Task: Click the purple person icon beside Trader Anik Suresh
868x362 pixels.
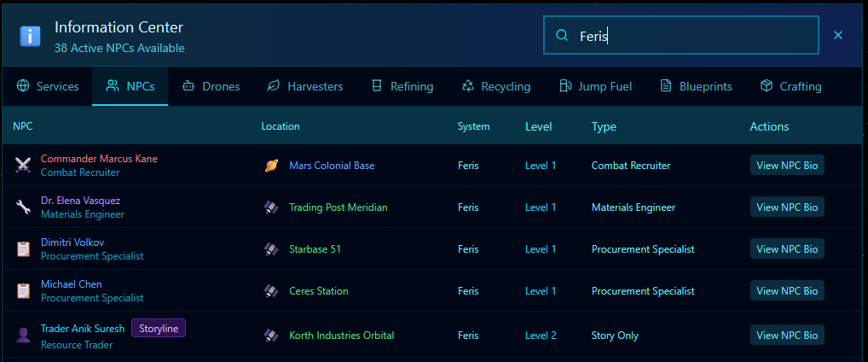Action: pyautogui.click(x=23, y=335)
